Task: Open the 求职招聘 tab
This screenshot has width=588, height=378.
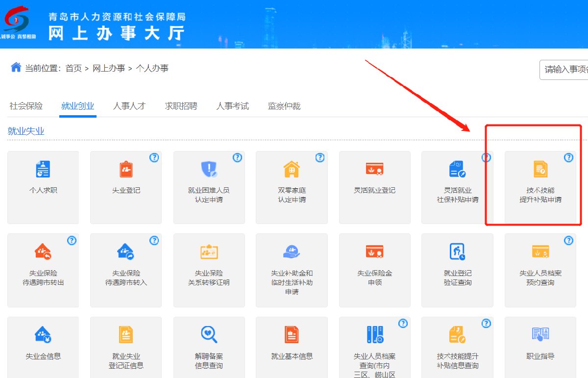Action: 181,106
